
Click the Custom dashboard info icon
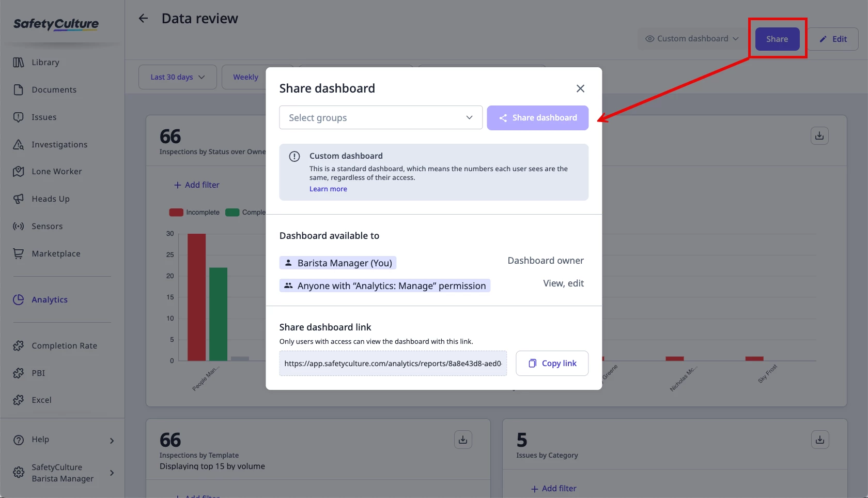[295, 156]
